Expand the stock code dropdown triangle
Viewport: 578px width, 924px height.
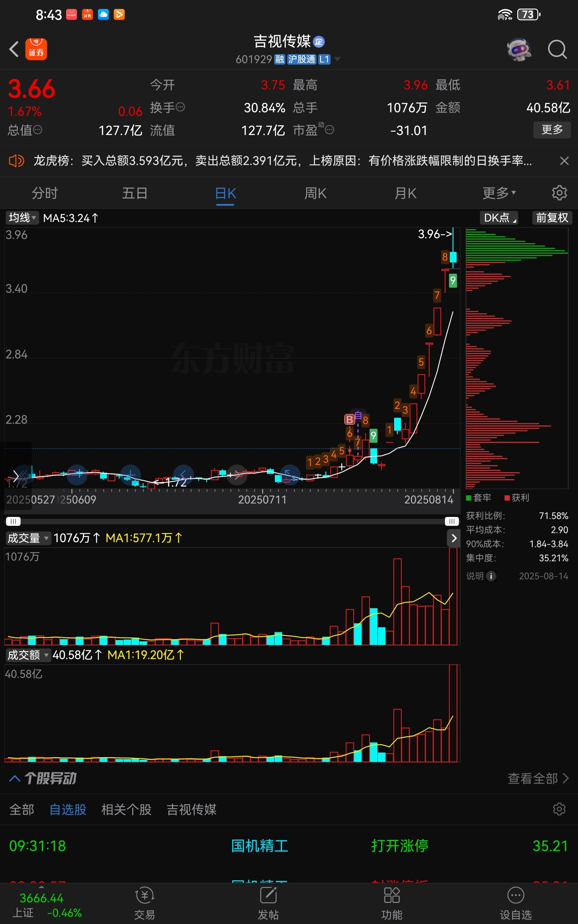pos(337,59)
